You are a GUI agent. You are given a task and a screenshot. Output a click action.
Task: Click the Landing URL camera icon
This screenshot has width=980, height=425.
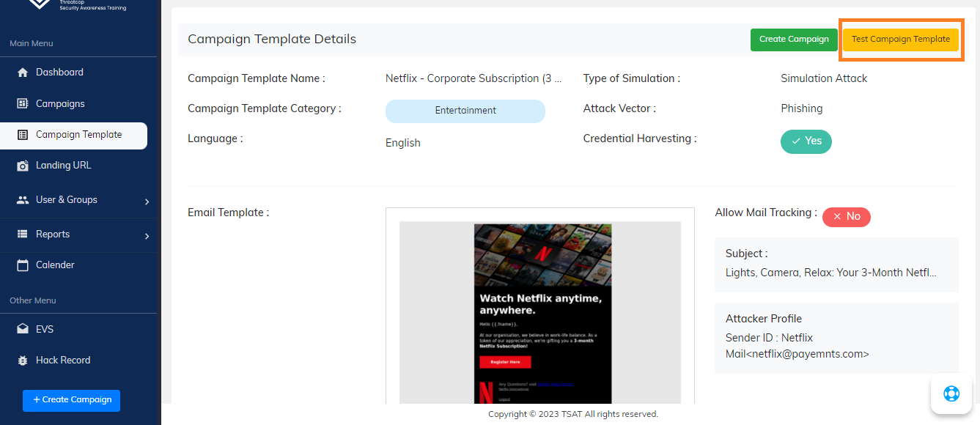point(23,166)
